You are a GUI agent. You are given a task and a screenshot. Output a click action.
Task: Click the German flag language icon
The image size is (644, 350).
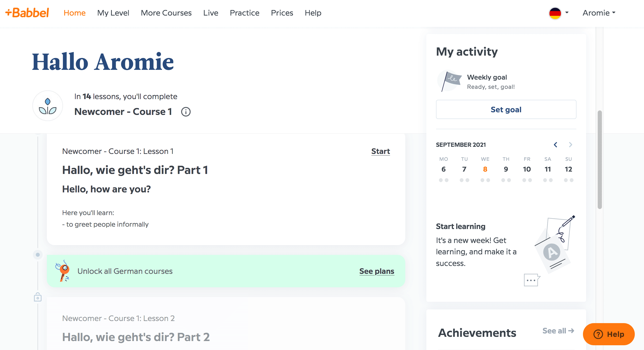[x=555, y=13]
